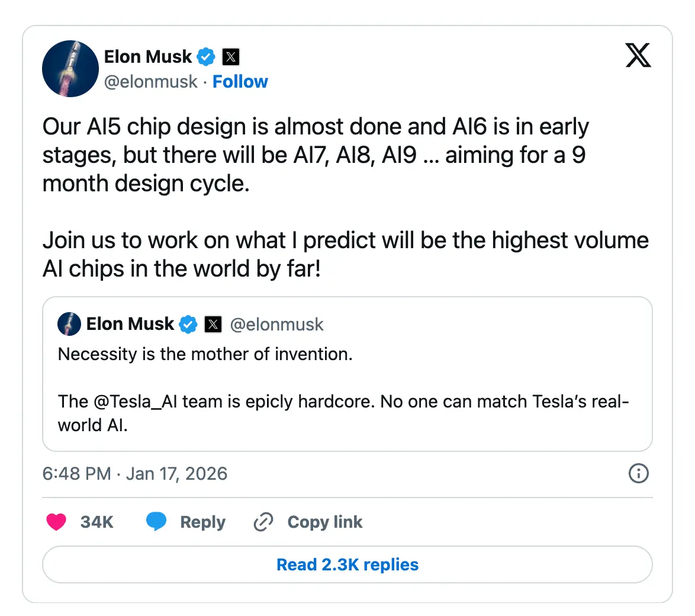Image resolution: width=695 pixels, height=616 pixels.
Task: Like the tweet with the heart icon
Action: click(56, 522)
